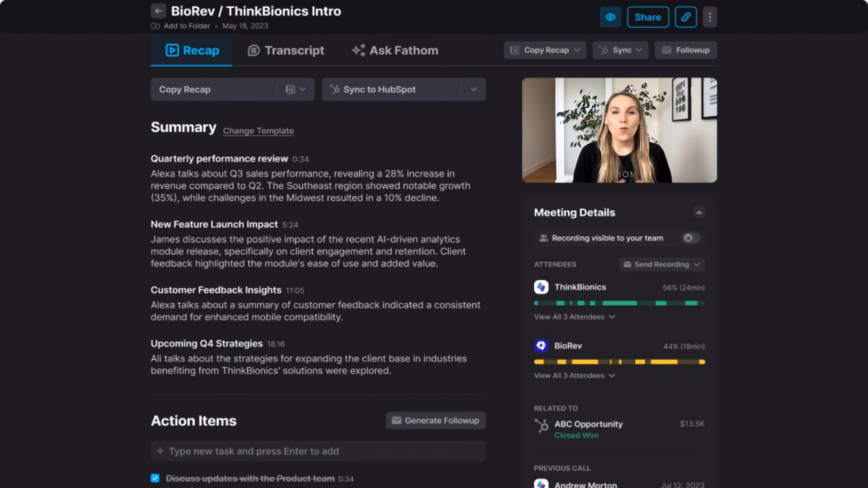Expand View All 3 Attendees under BioRev
The height and width of the screenshot is (488, 868).
(x=574, y=375)
